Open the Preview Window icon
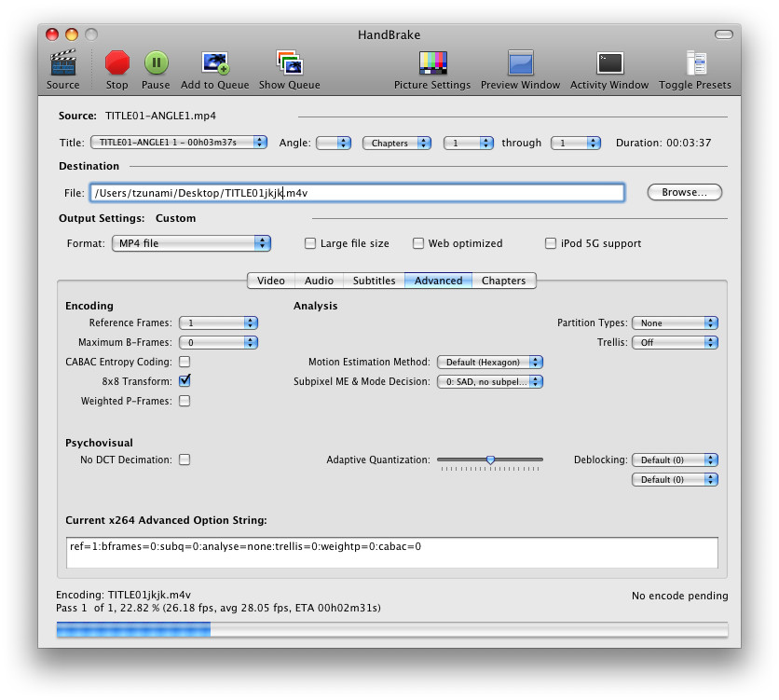Image resolution: width=779 pixels, height=700 pixels. (521, 62)
